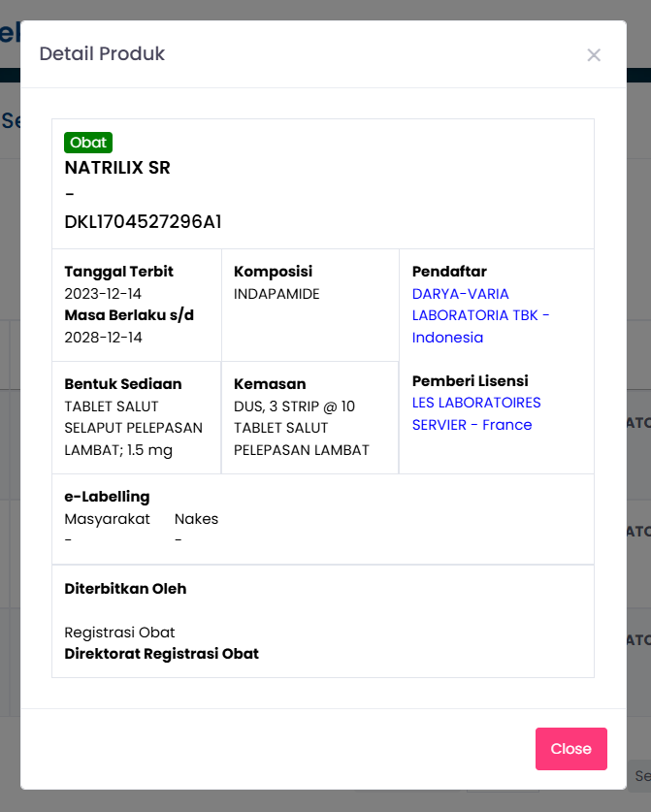Click the issue date 2023-12-14
The image size is (651, 812).
(x=103, y=293)
